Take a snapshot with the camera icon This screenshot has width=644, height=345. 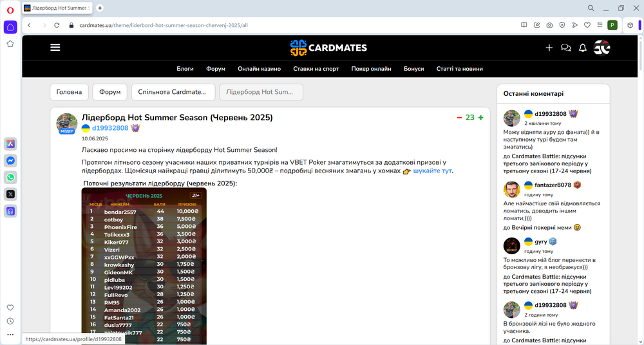pos(549,25)
